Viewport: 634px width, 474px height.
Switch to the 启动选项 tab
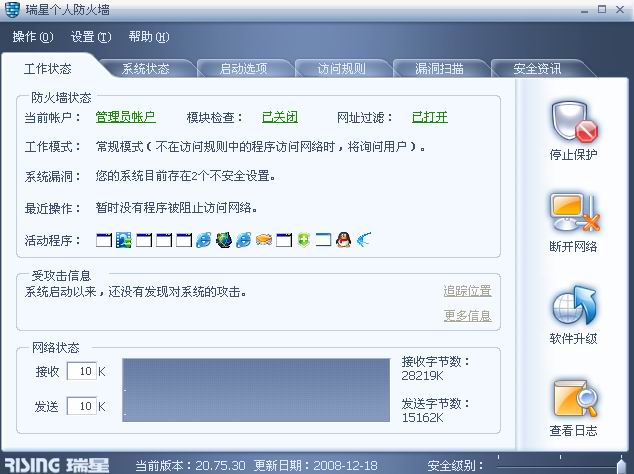click(x=243, y=68)
